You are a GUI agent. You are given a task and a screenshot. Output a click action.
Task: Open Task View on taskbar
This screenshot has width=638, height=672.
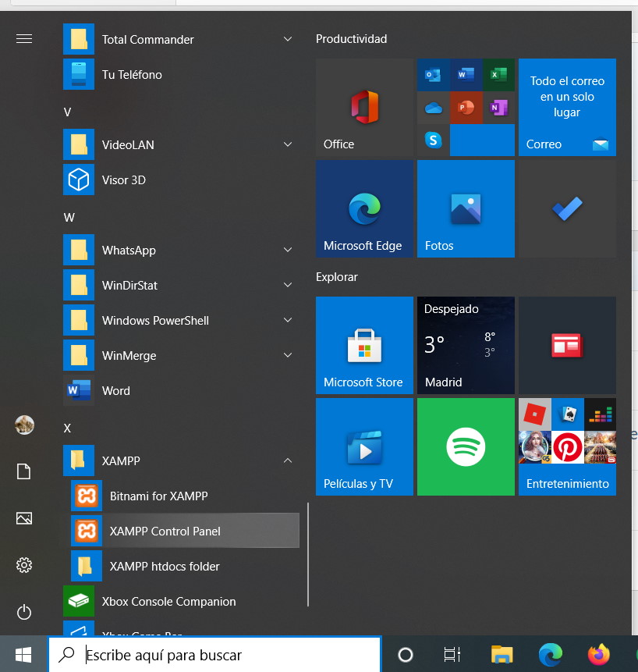tap(452, 654)
